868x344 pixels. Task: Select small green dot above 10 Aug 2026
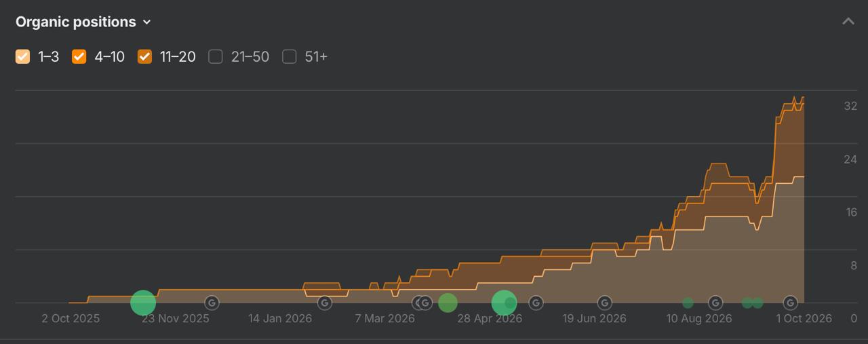tap(688, 303)
